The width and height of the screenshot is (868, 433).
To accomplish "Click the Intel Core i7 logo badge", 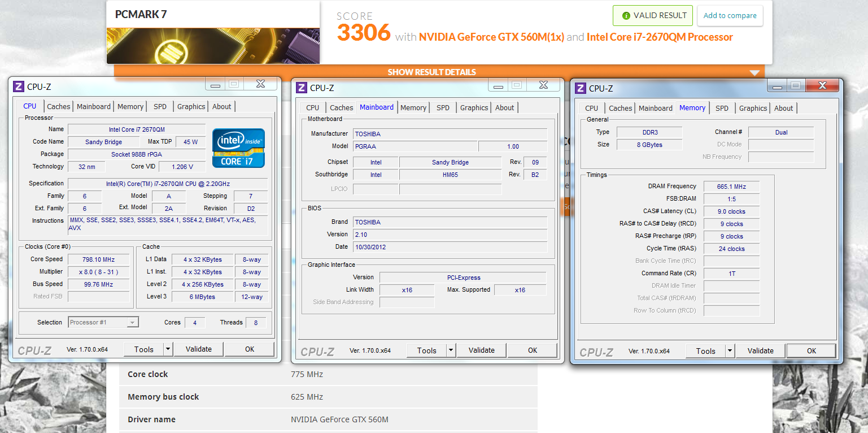I will (238, 148).
